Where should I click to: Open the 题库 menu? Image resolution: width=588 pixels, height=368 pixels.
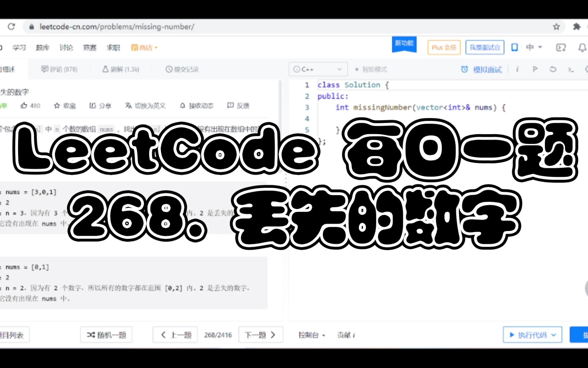pyautogui.click(x=43, y=48)
